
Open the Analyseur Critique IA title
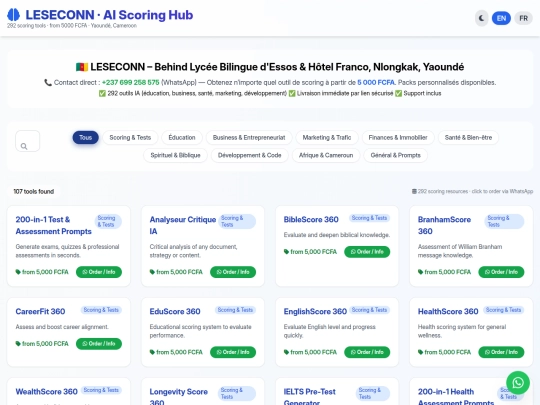183,226
